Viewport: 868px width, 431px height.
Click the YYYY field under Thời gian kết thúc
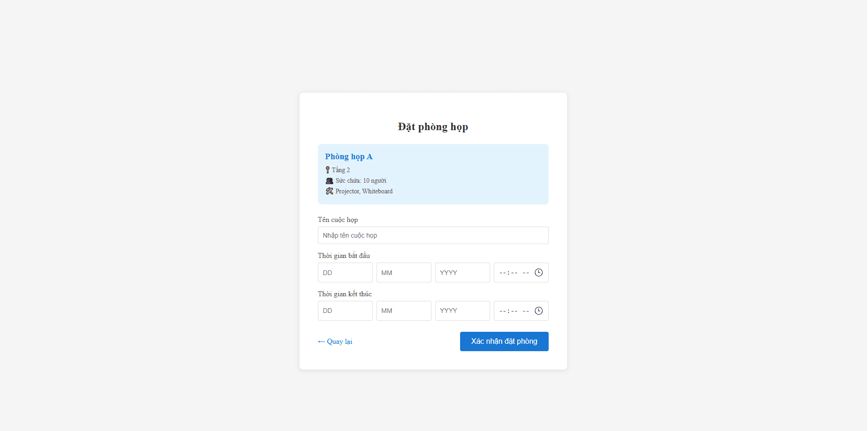point(462,311)
